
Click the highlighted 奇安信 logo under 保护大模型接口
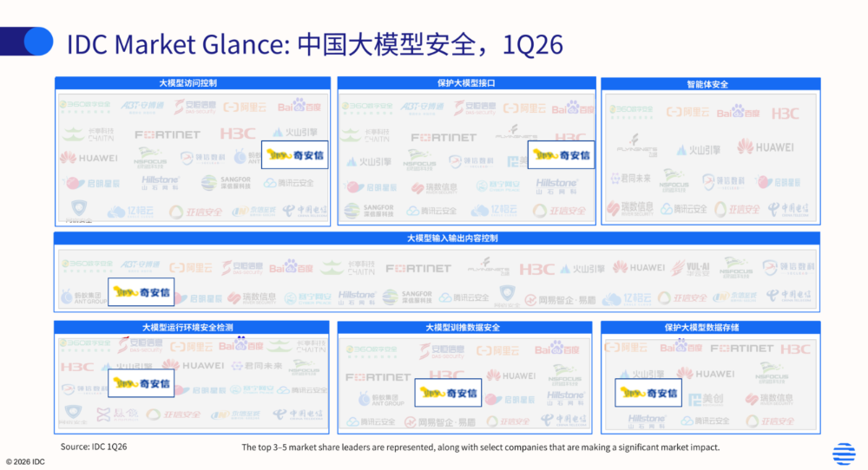point(562,155)
